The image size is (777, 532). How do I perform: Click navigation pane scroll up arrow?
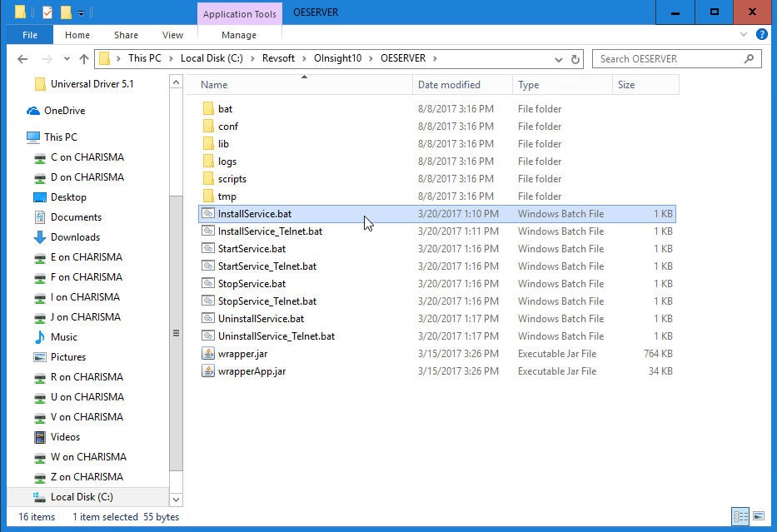coord(176,82)
